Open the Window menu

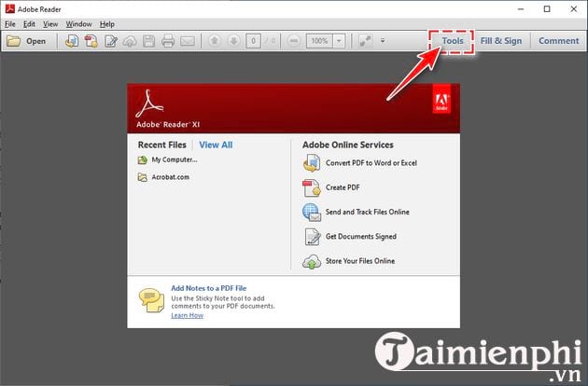78,24
